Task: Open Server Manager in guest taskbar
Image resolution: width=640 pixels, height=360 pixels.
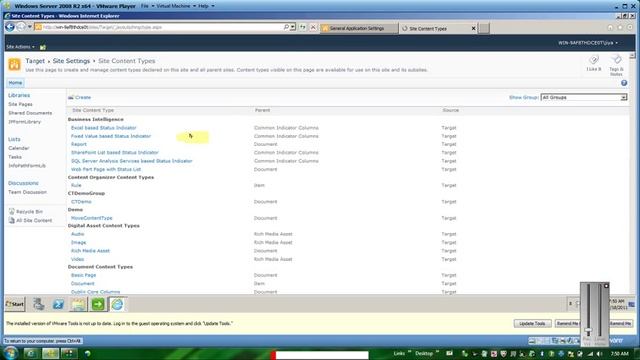Action: 39,304
